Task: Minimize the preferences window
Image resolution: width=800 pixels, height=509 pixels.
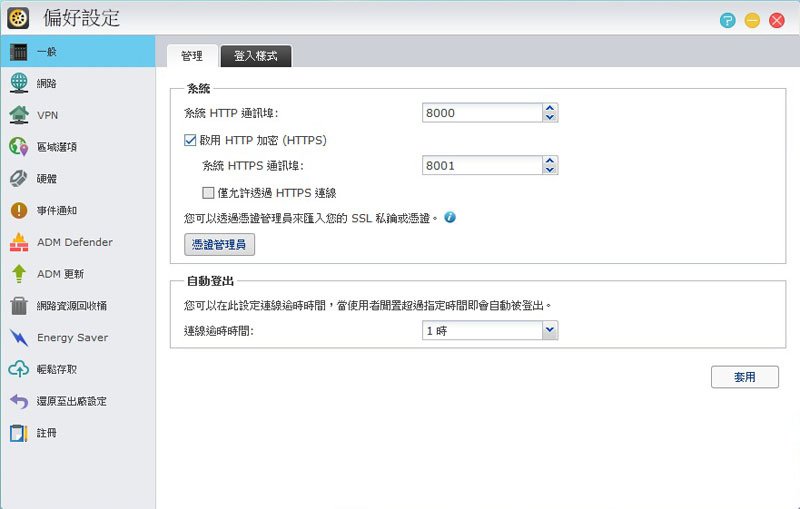Action: coord(752,20)
